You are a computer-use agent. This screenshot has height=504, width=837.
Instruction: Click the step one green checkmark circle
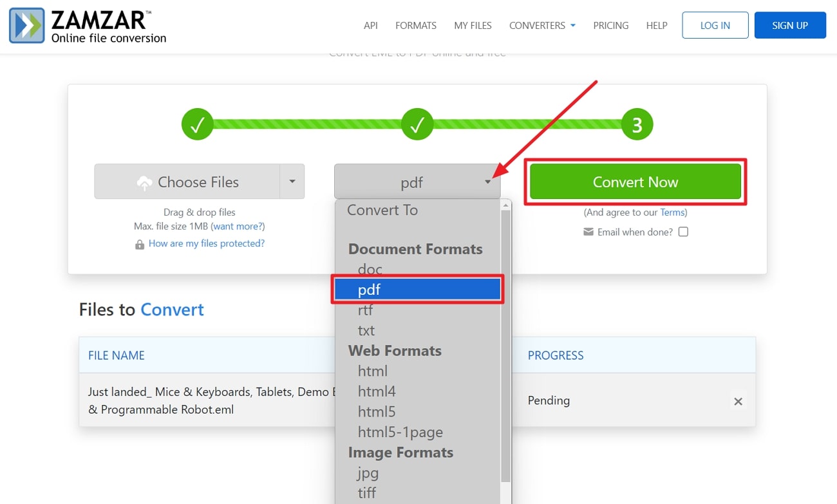pos(197,125)
